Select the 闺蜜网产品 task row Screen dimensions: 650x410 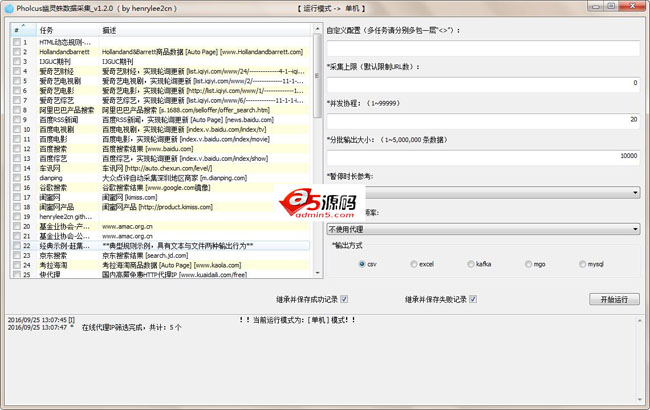[x=160, y=207]
